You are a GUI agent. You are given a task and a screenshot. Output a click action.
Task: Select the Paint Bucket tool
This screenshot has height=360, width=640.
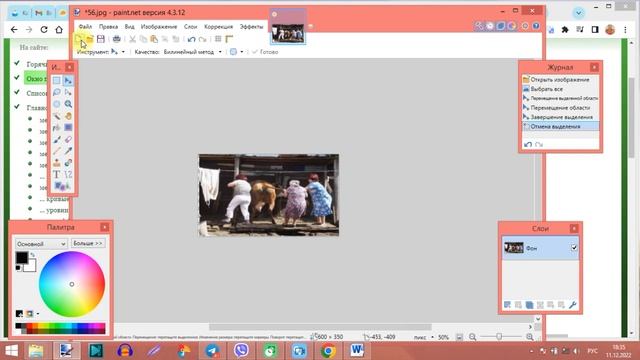click(57, 128)
